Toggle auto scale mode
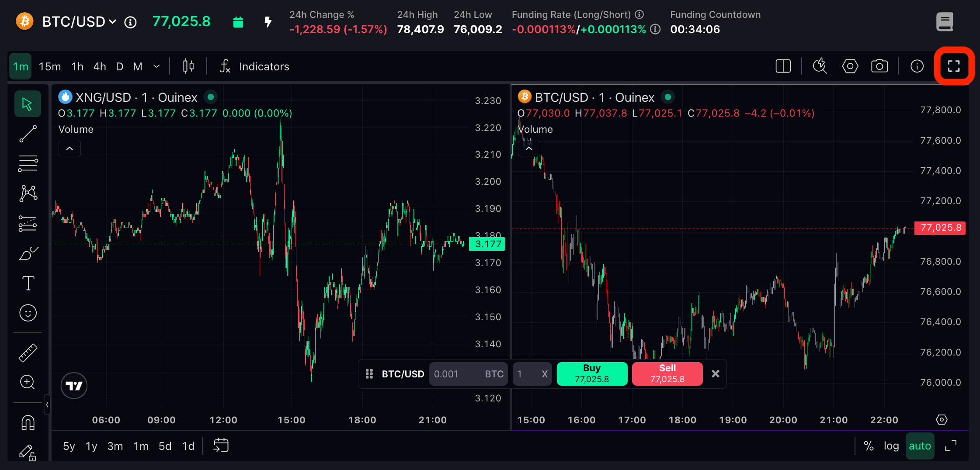This screenshot has height=470, width=980. tap(920, 446)
